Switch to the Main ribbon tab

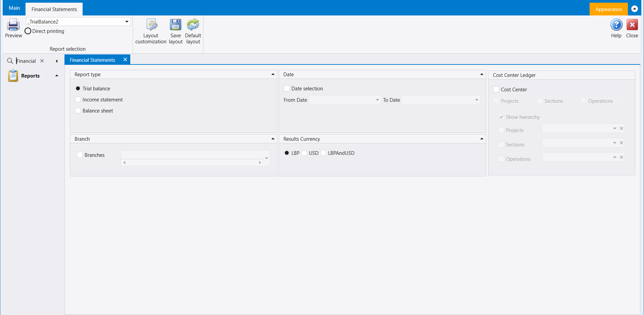point(14,8)
